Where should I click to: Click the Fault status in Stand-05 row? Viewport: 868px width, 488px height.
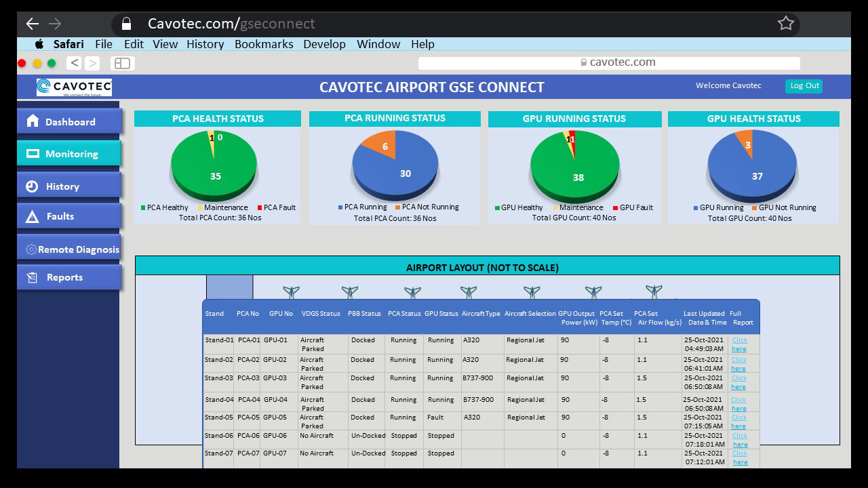point(435,418)
